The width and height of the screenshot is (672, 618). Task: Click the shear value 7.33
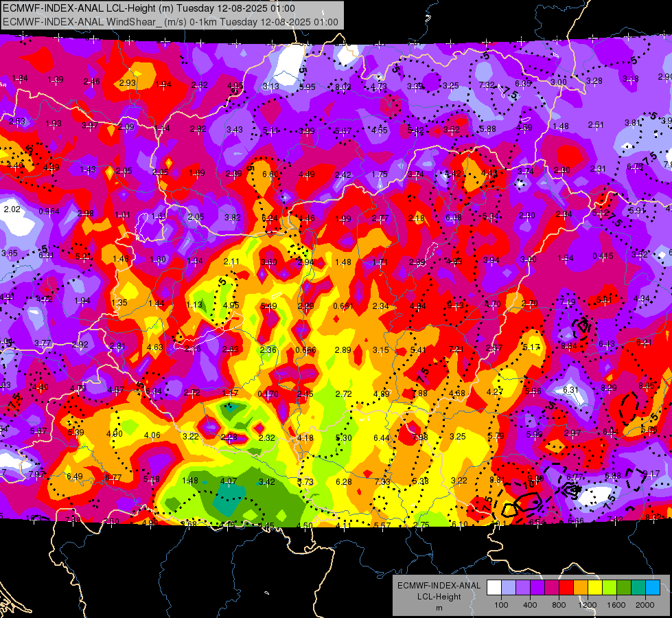coord(382,482)
